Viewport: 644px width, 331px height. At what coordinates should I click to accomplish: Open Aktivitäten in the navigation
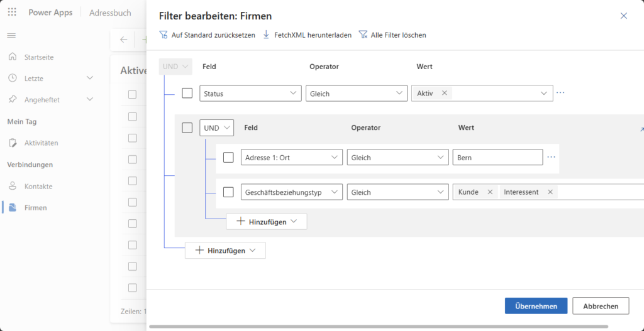coord(41,143)
